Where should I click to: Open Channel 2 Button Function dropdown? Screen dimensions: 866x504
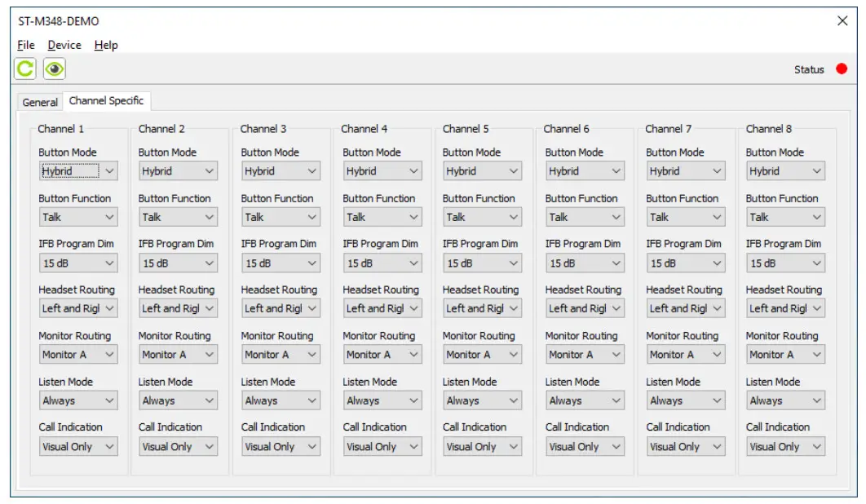(x=178, y=218)
